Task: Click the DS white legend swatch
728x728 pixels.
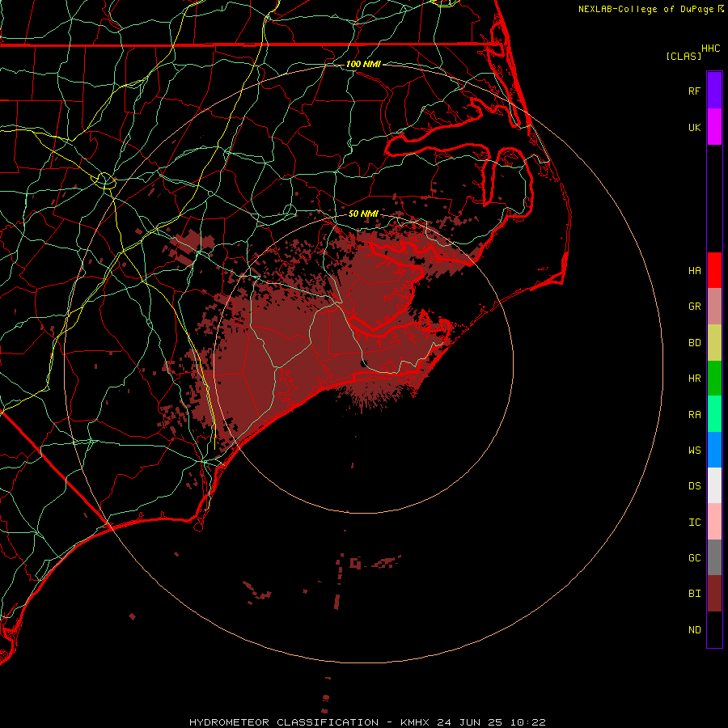Action: tap(714, 485)
